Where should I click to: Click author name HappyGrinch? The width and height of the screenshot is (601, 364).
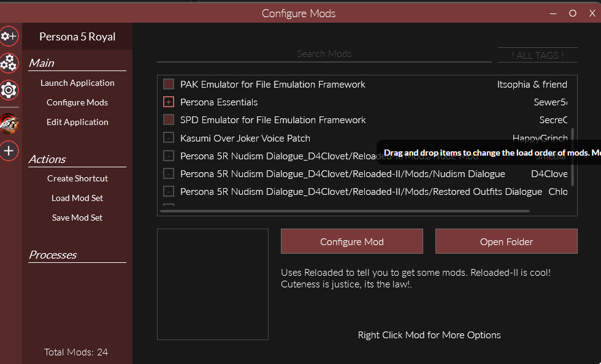pos(540,137)
